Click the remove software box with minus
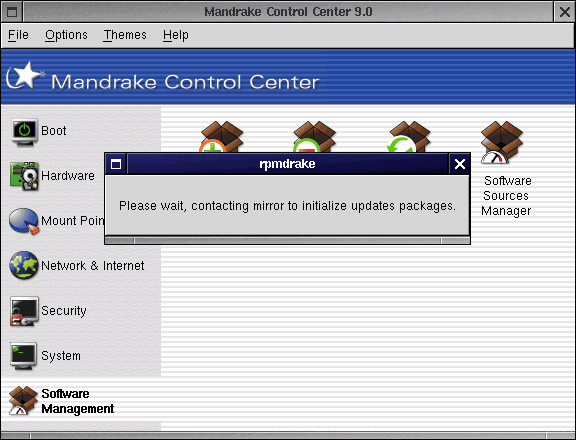The height and width of the screenshot is (440, 576). coord(314,137)
